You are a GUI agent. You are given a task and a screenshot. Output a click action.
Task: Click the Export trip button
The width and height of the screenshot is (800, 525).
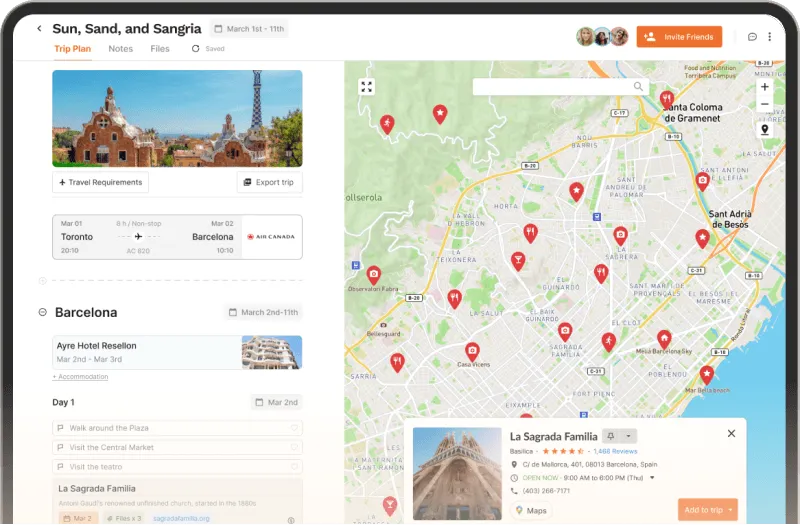coord(269,182)
